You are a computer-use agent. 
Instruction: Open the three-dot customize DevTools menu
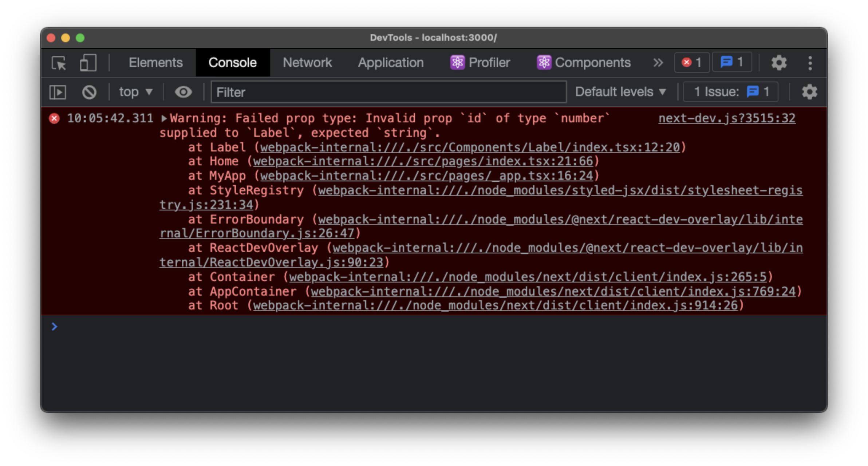(810, 63)
